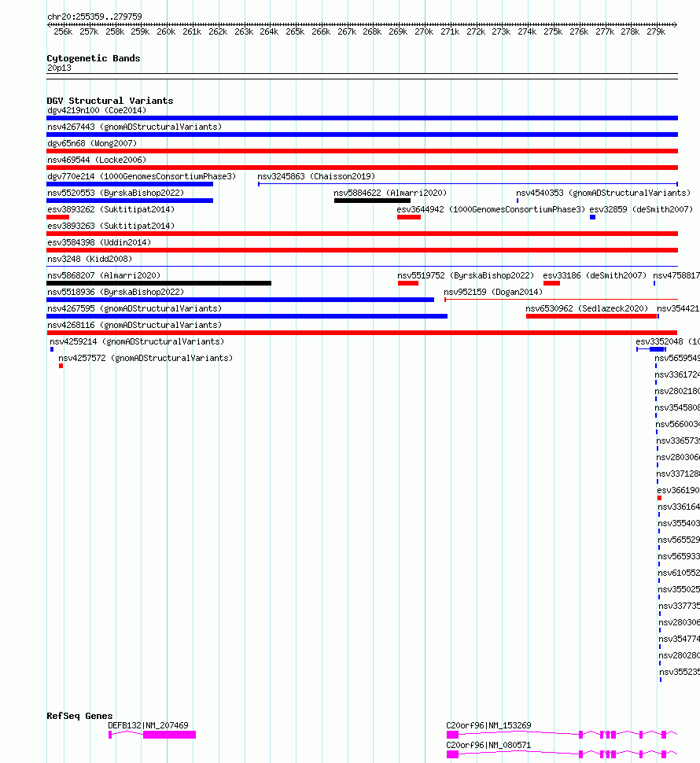700x763 pixels.
Task: Click the red bar under esv3644942
Action: pos(409,217)
